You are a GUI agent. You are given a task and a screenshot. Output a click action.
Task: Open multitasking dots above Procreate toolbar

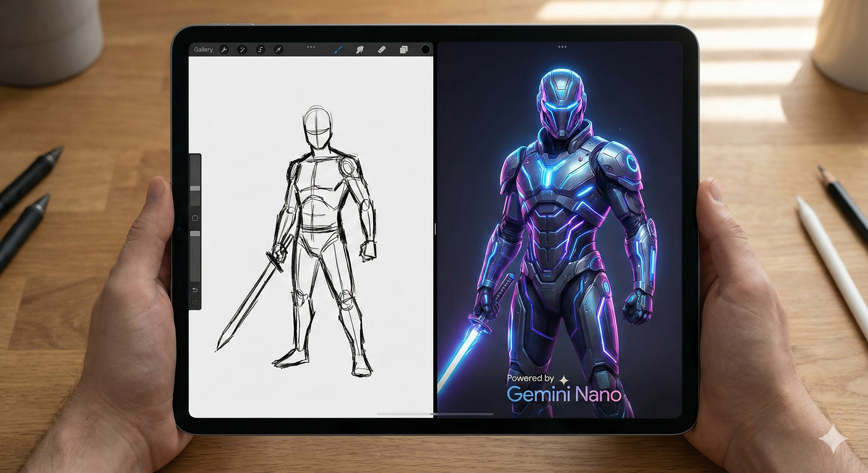click(x=311, y=47)
